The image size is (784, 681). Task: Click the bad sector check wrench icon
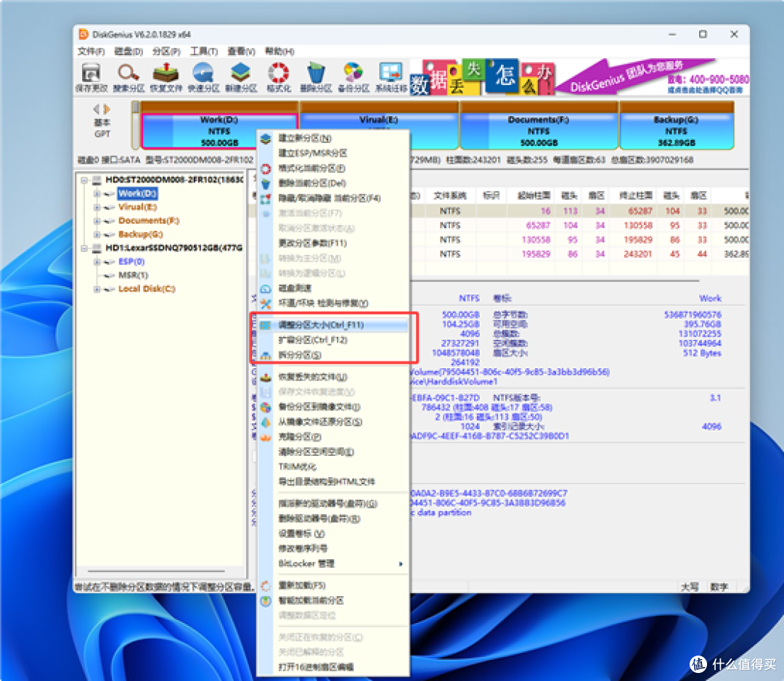[x=266, y=303]
